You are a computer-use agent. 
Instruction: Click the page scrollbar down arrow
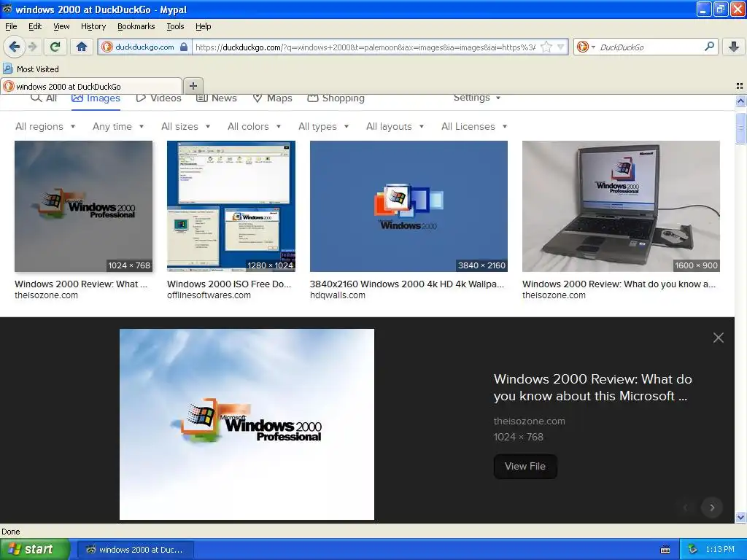coord(740,517)
